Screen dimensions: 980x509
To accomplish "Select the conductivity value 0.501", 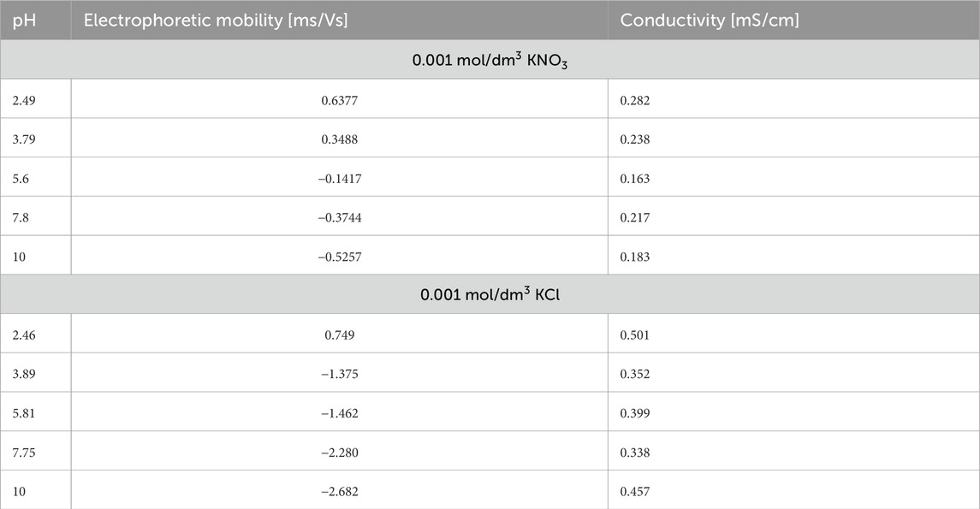I will (x=635, y=334).
